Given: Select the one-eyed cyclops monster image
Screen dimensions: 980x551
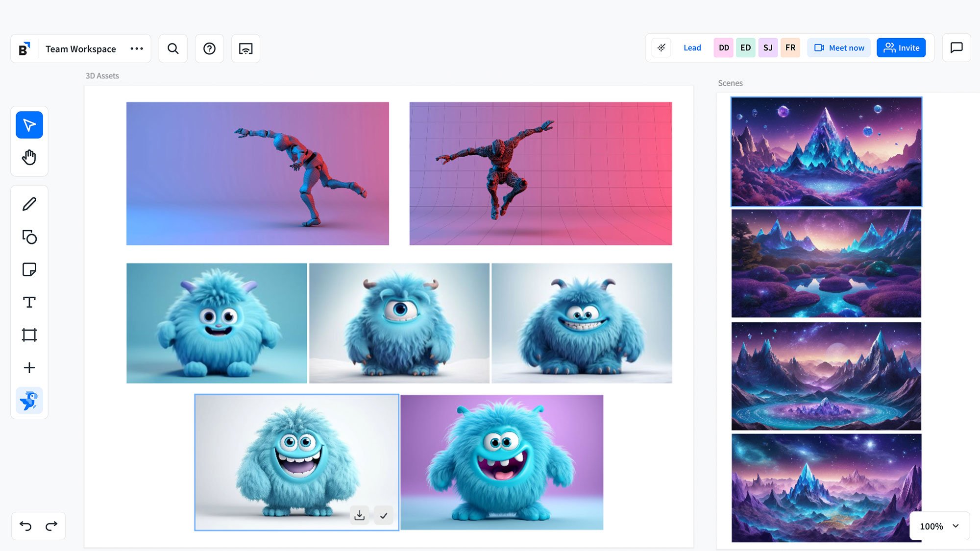Looking at the screenshot, I should (399, 323).
